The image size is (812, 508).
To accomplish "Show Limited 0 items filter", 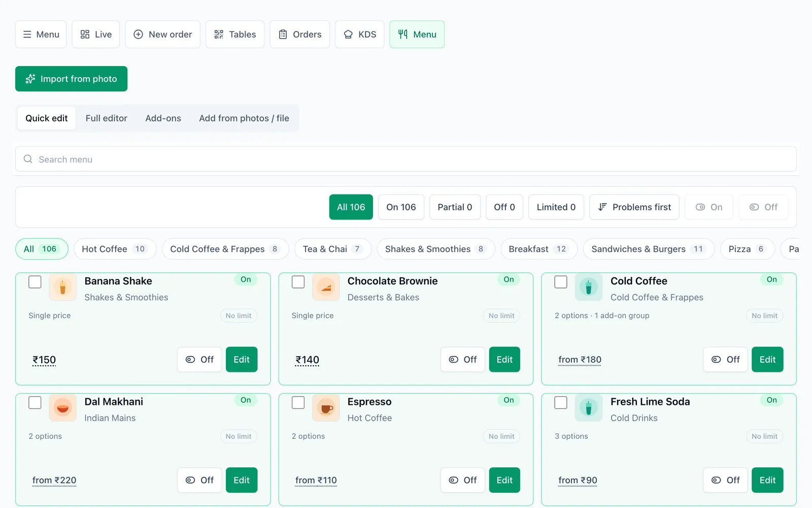I will pos(556,207).
